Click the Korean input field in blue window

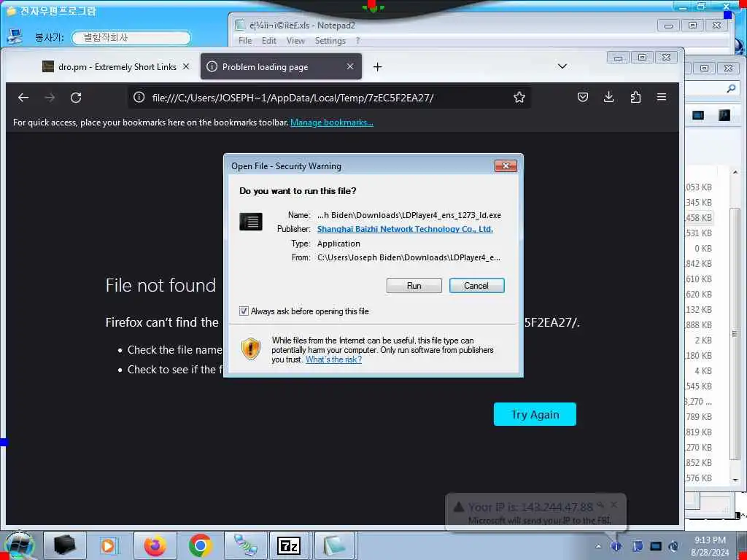pyautogui.click(x=131, y=38)
